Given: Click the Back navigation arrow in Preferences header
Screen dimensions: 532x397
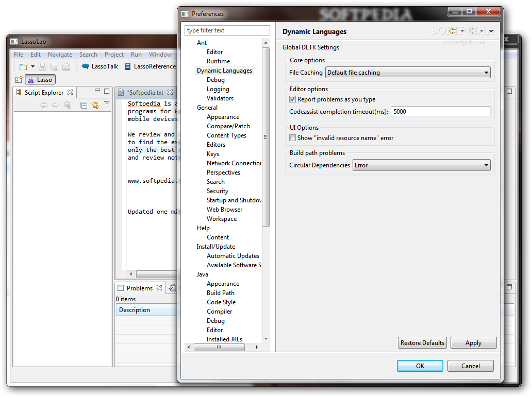Looking at the screenshot, I should (453, 31).
